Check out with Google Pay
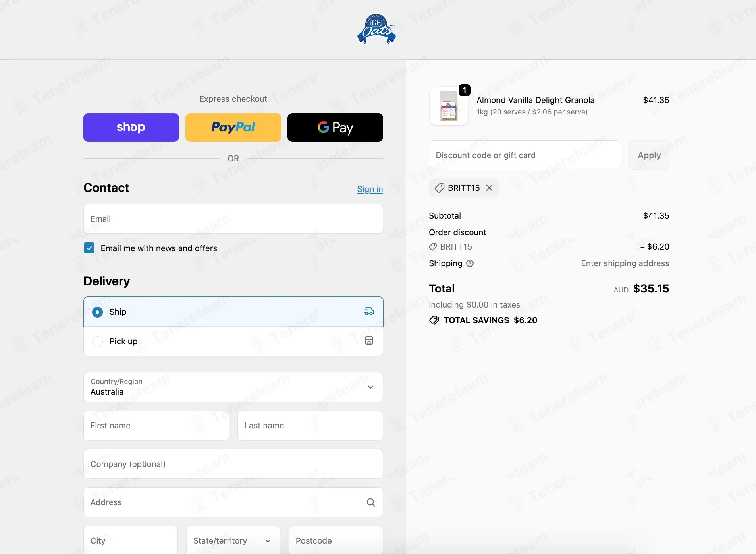This screenshot has width=756, height=554. coord(335,128)
